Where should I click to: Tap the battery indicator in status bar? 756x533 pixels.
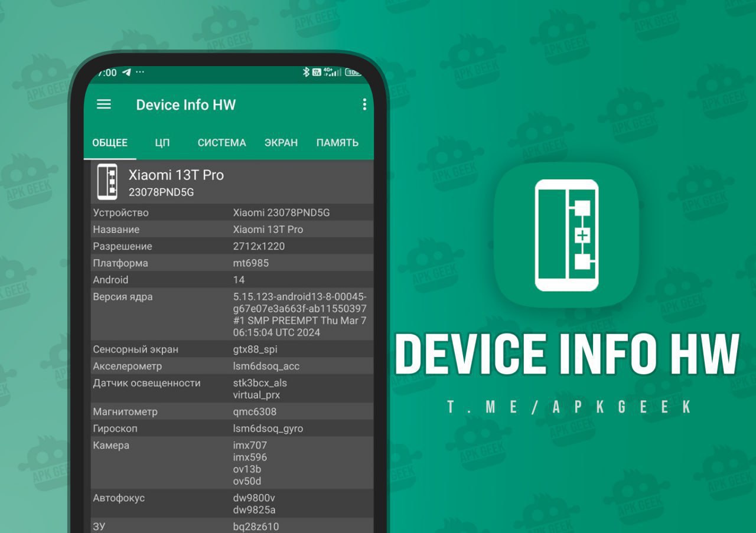(x=353, y=72)
